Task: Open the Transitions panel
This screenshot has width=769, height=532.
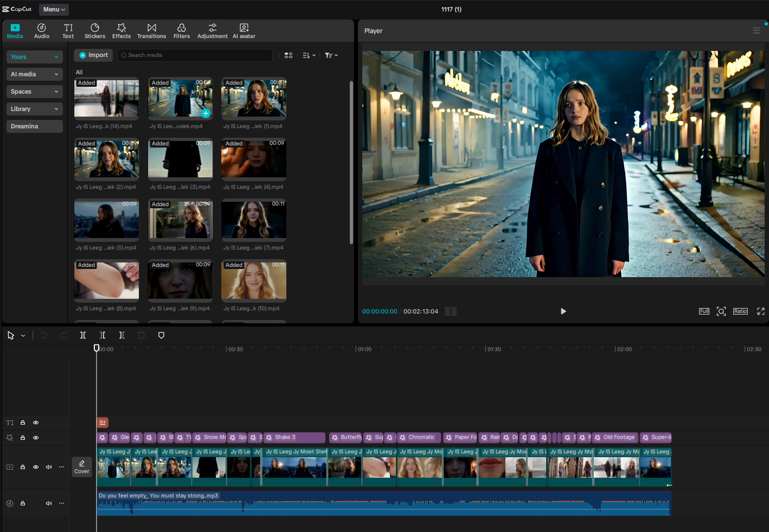Action: pyautogui.click(x=151, y=31)
